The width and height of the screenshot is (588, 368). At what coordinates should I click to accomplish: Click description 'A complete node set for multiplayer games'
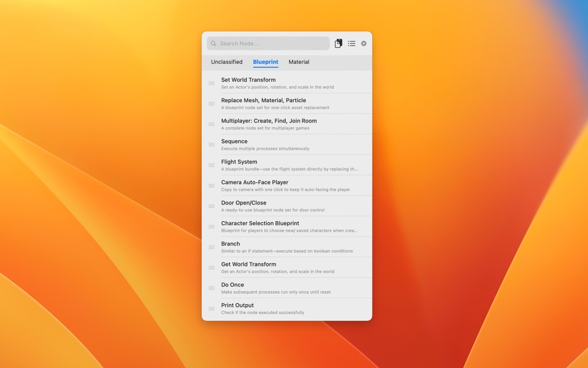click(265, 128)
